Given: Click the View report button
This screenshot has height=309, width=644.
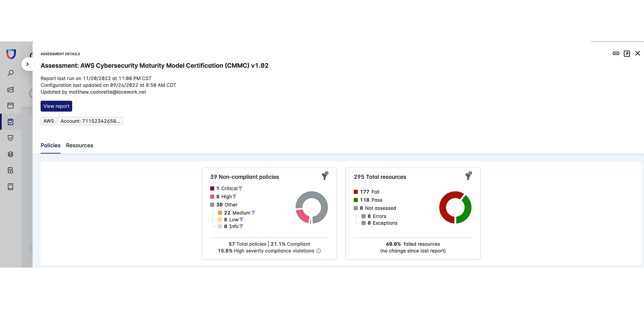Looking at the screenshot, I should tap(56, 106).
